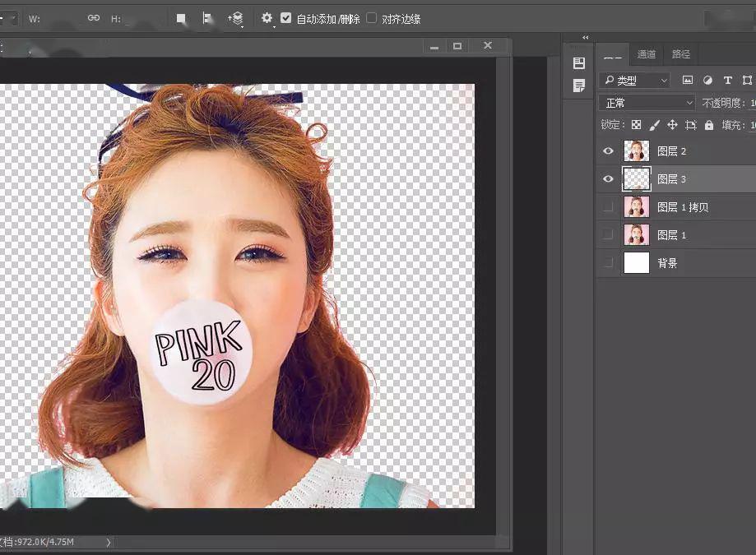
Task: Hide layer 图层 2 with its eye
Action: coord(609,150)
